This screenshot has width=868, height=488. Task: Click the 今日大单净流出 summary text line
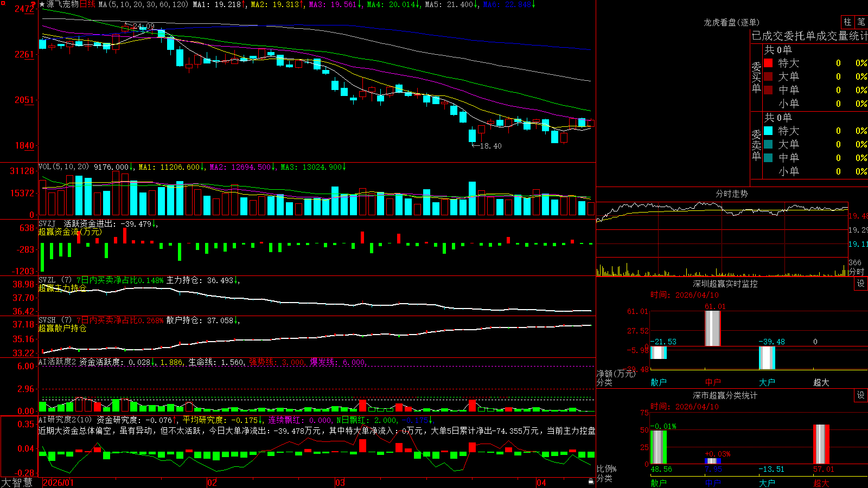point(317,431)
